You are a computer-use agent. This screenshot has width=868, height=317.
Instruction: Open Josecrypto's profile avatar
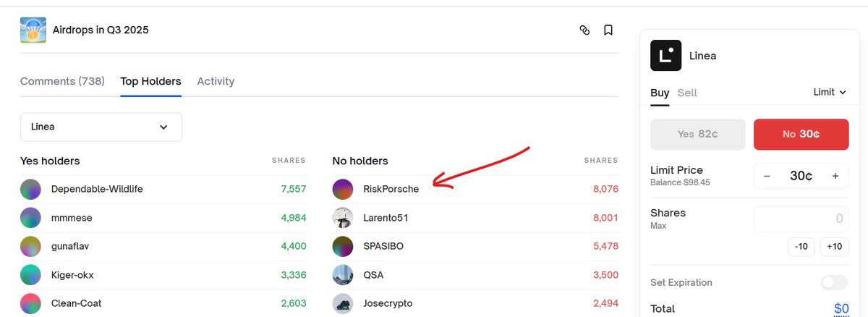coord(343,303)
